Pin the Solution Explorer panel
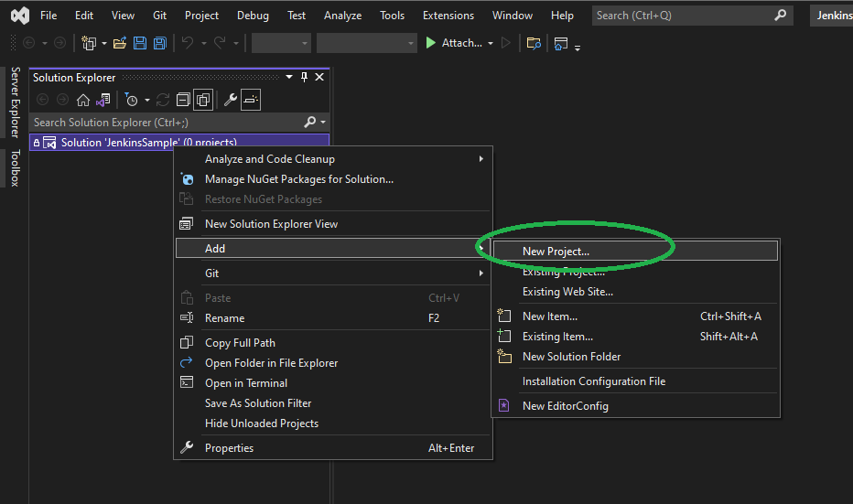The width and height of the screenshot is (853, 504). click(304, 77)
